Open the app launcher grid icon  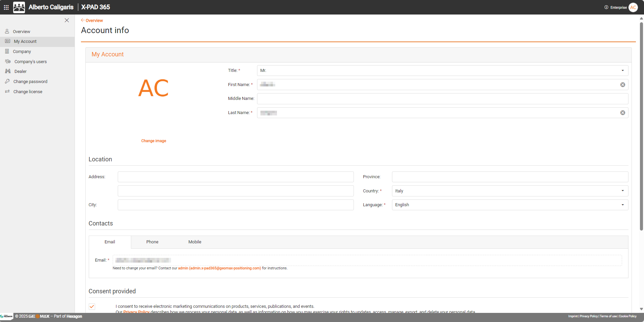click(6, 7)
